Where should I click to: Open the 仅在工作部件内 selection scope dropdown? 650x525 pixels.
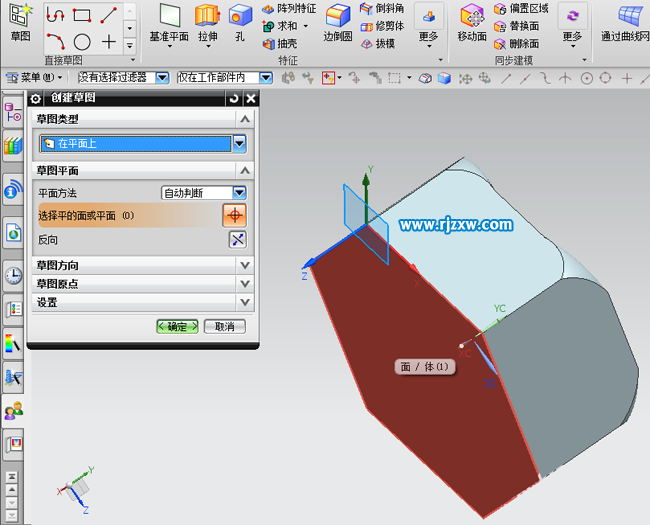point(265,77)
